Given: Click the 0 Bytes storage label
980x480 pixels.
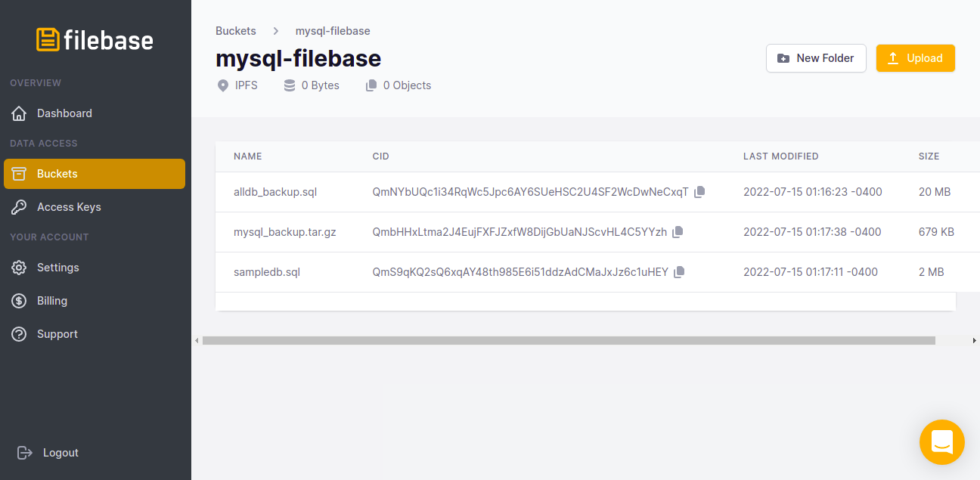Looking at the screenshot, I should tap(321, 85).
